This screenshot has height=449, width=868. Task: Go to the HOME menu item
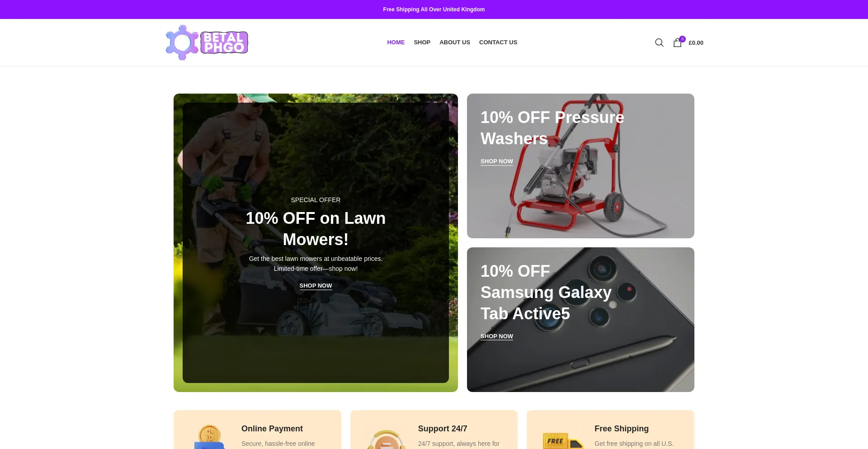click(x=396, y=43)
